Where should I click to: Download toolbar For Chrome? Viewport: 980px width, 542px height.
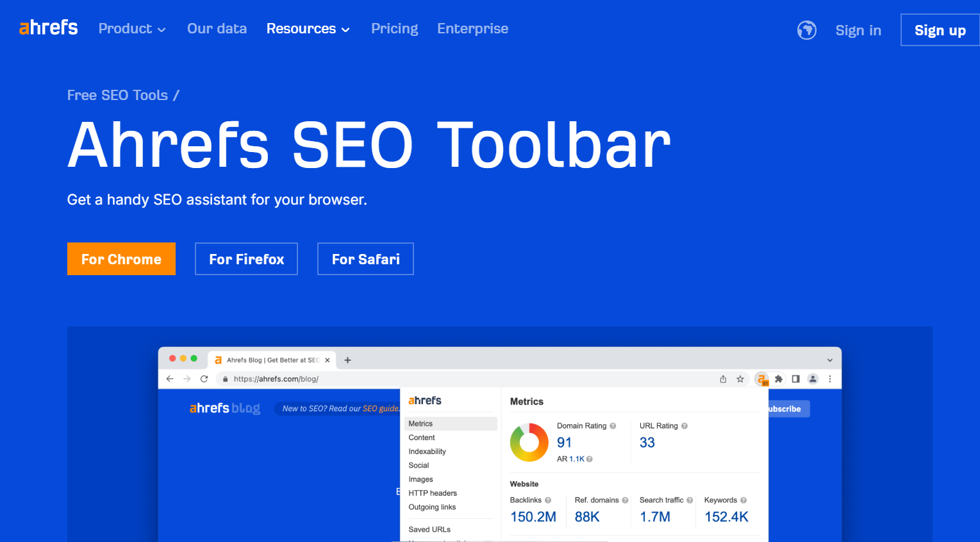pos(121,258)
